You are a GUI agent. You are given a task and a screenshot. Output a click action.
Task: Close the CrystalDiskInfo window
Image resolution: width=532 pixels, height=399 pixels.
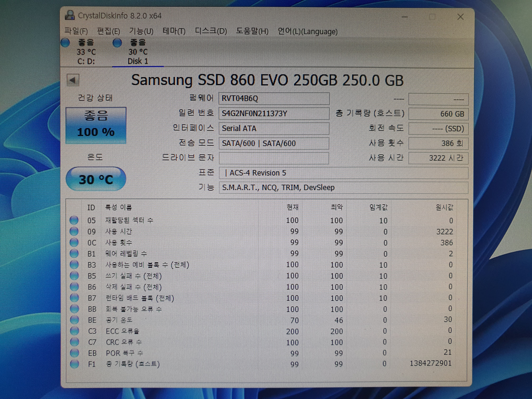[x=460, y=17]
